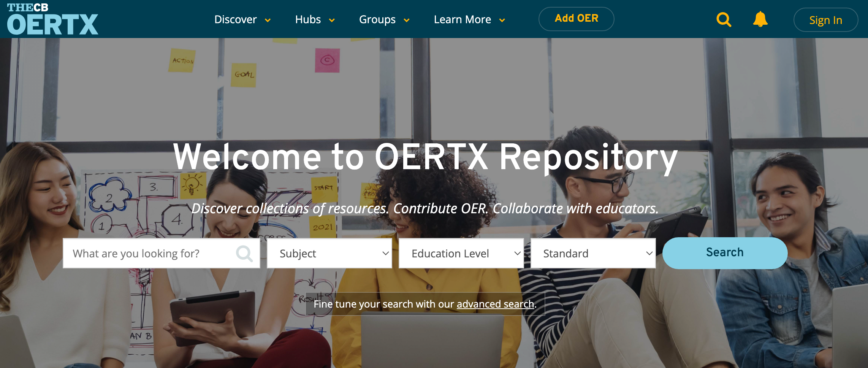Viewport: 868px width, 368px height.
Task: Click magnifier icon inside the keyword search box
Action: point(244,254)
